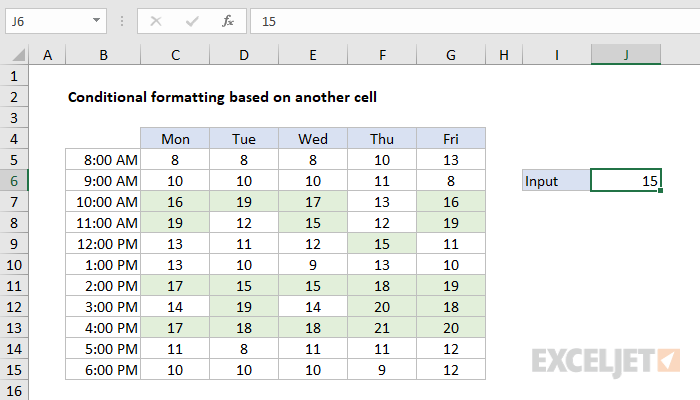Select row 6 header
The width and height of the screenshot is (700, 400).
[x=14, y=180]
